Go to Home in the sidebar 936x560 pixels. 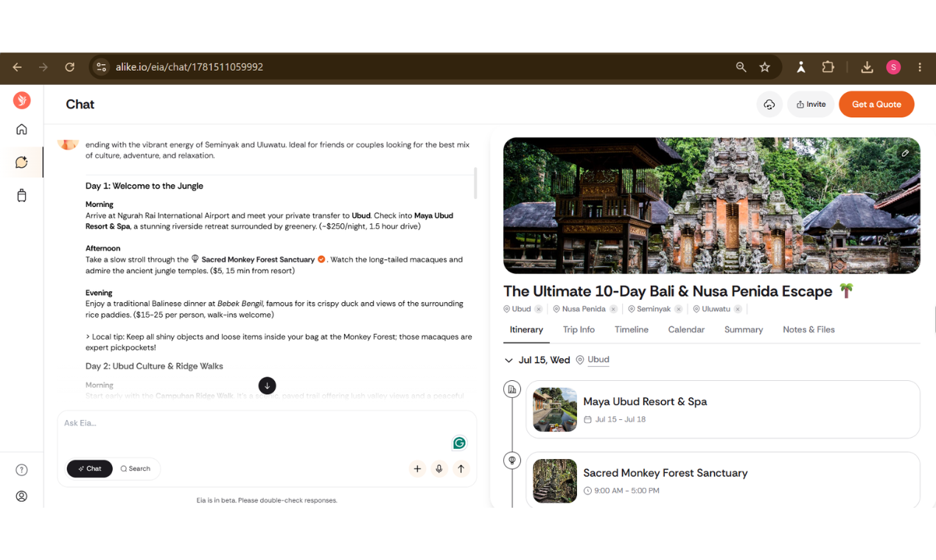click(x=21, y=130)
